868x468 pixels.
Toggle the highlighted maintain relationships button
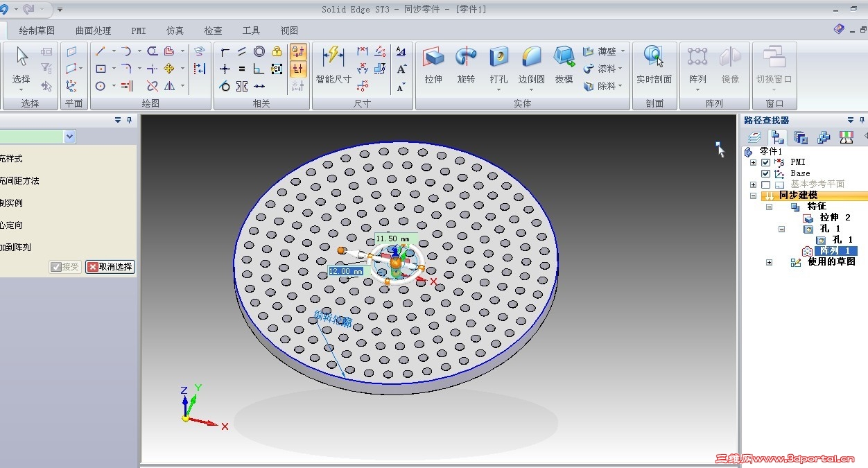coord(298,51)
